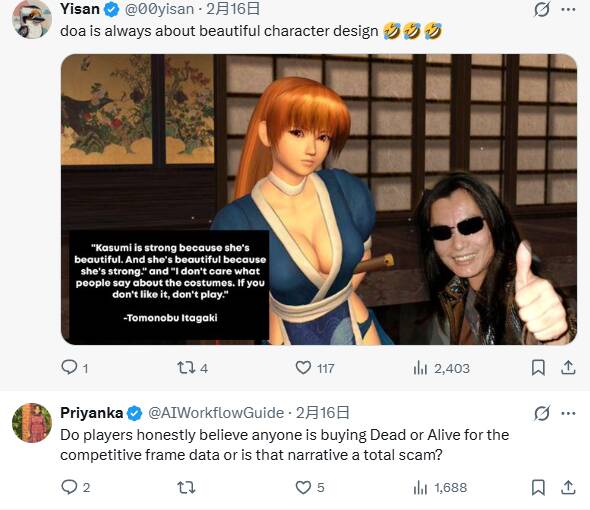The width and height of the screenshot is (590, 510).
Task: Open Grok icon on Yisan's tweet
Action: coord(541,9)
